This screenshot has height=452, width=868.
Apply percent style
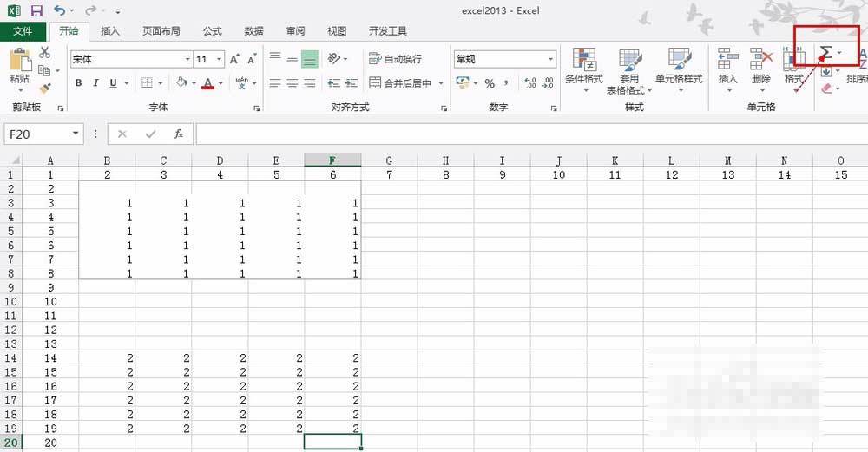(490, 83)
